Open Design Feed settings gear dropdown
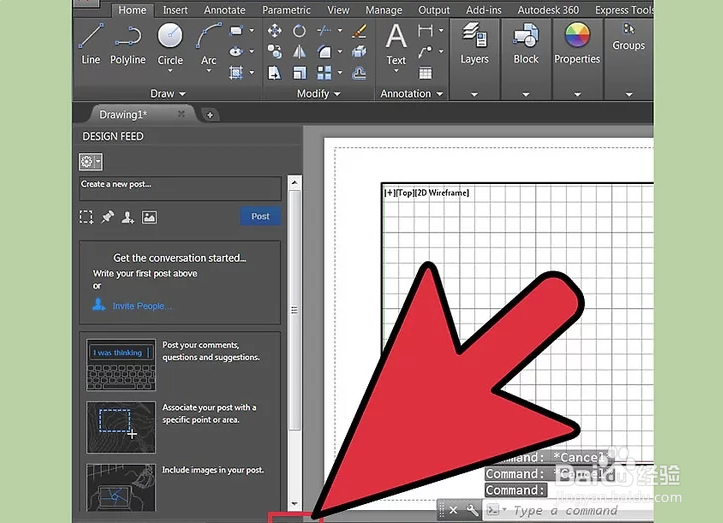The image size is (723, 523). click(x=90, y=161)
